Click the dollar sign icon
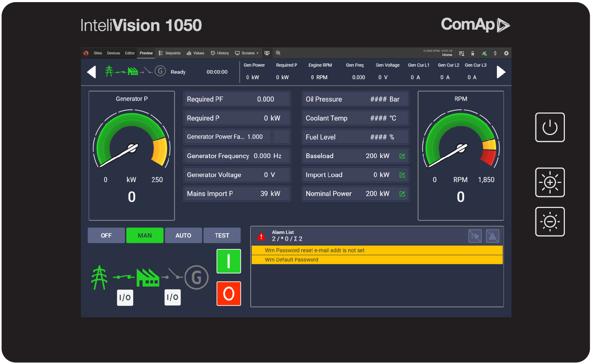Image resolution: width=591 pixels, height=364 pixels. (x=495, y=53)
